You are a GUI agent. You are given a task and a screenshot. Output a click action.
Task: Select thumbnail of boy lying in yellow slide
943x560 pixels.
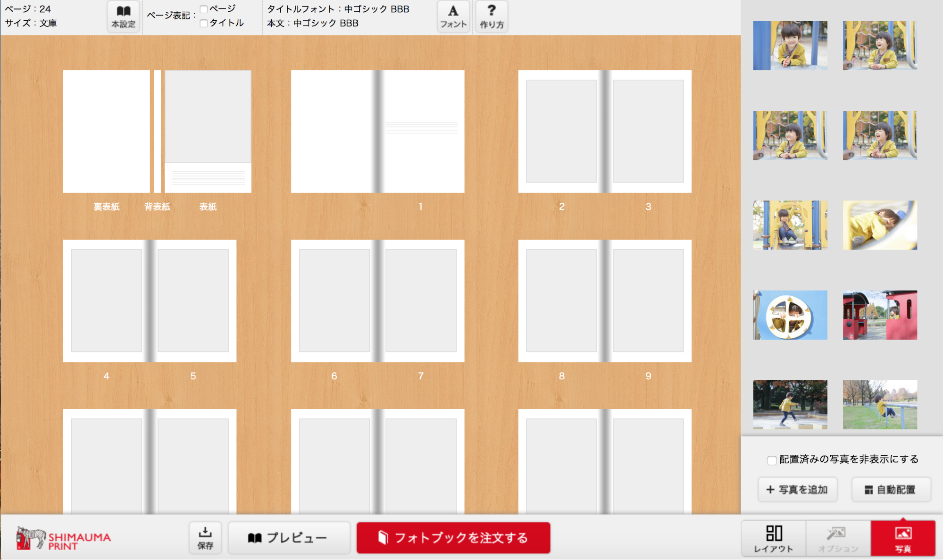[x=880, y=225]
